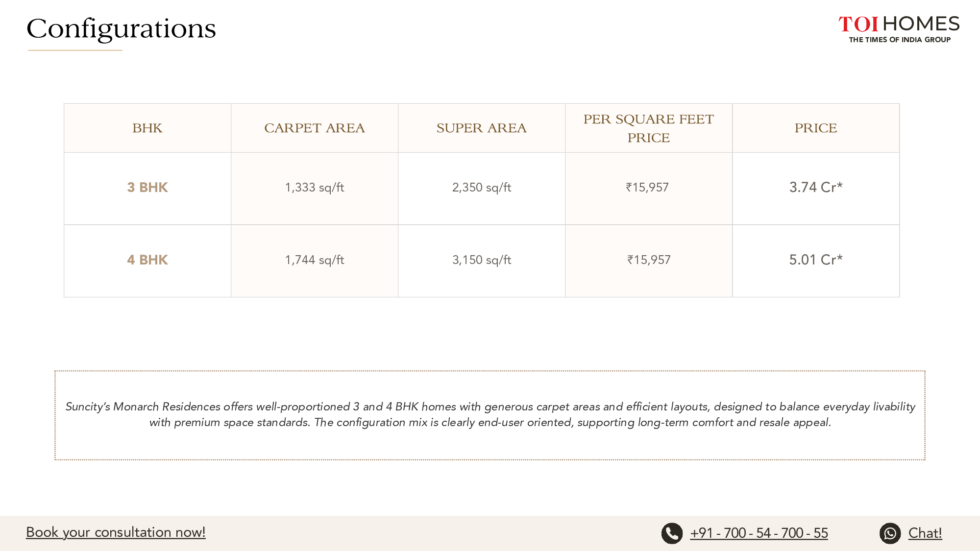Click the Configurations page heading

(121, 29)
